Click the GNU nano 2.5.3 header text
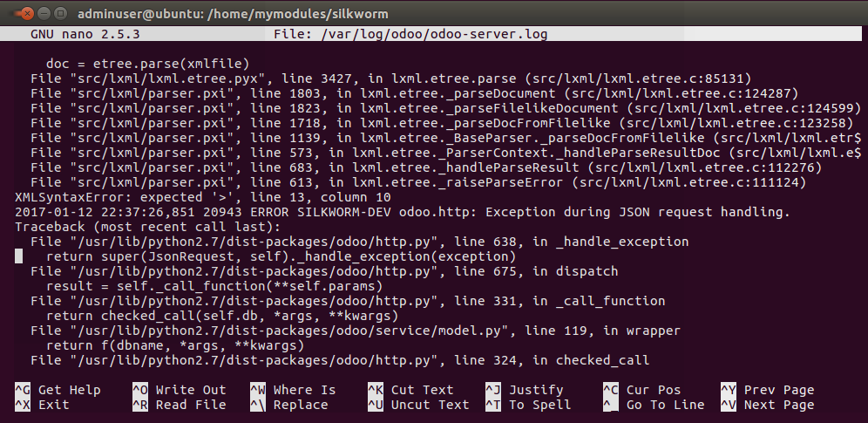This screenshot has width=868, height=423. (85, 34)
